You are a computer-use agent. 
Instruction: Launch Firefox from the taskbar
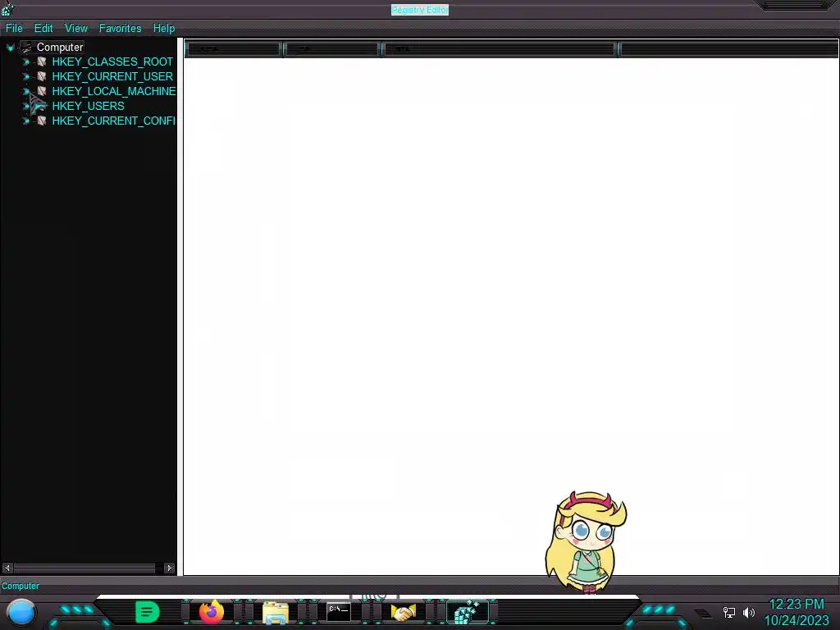coord(212,612)
